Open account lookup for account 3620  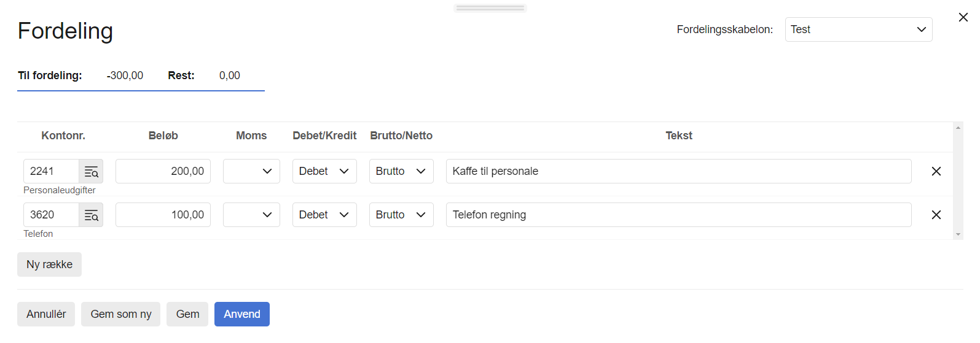[x=91, y=215]
